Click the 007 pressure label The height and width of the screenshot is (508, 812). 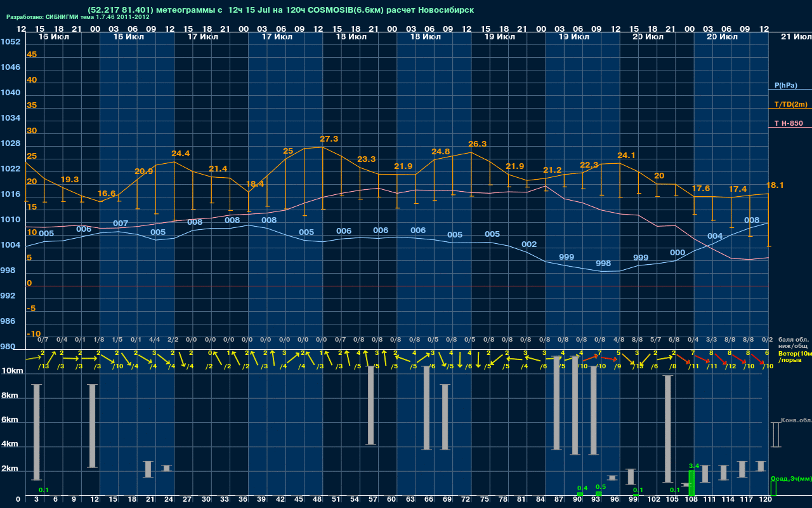tap(121, 224)
